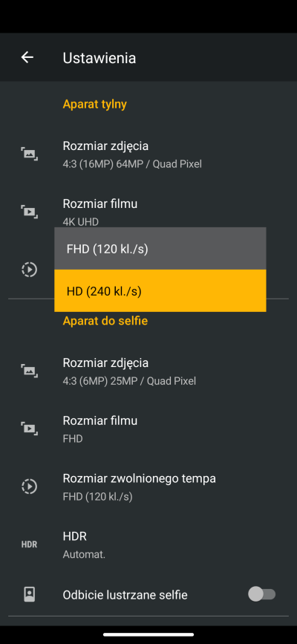The width and height of the screenshot is (297, 644).
Task: Open rear camera Rozmiar zdjęcia setting
Action: 148,155
